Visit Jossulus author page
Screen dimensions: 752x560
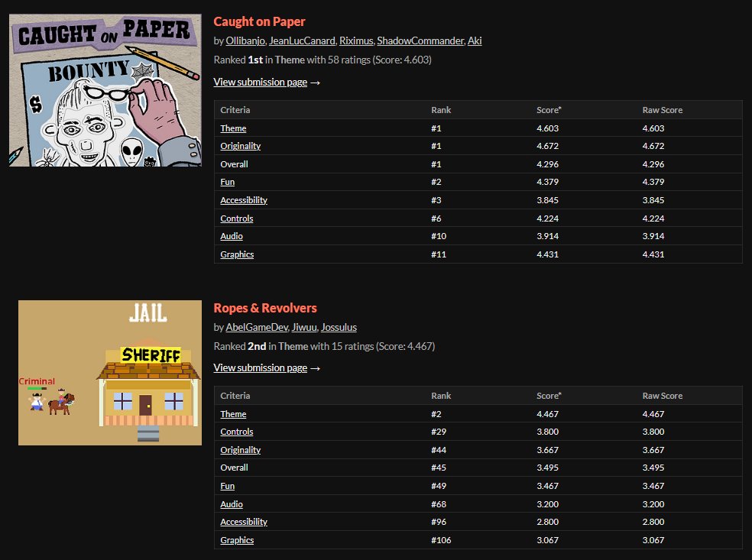(339, 327)
